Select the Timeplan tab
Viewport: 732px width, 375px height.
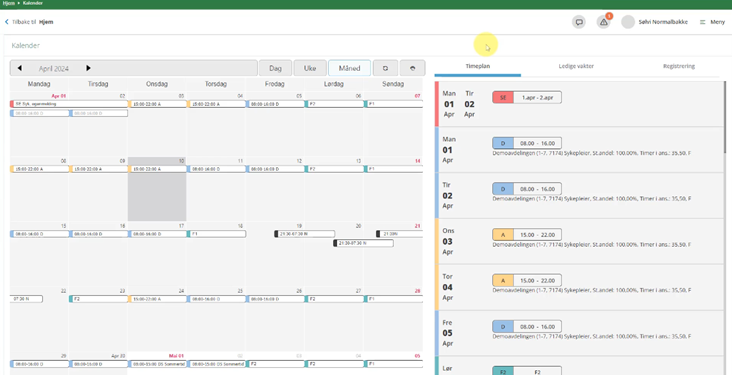click(478, 66)
